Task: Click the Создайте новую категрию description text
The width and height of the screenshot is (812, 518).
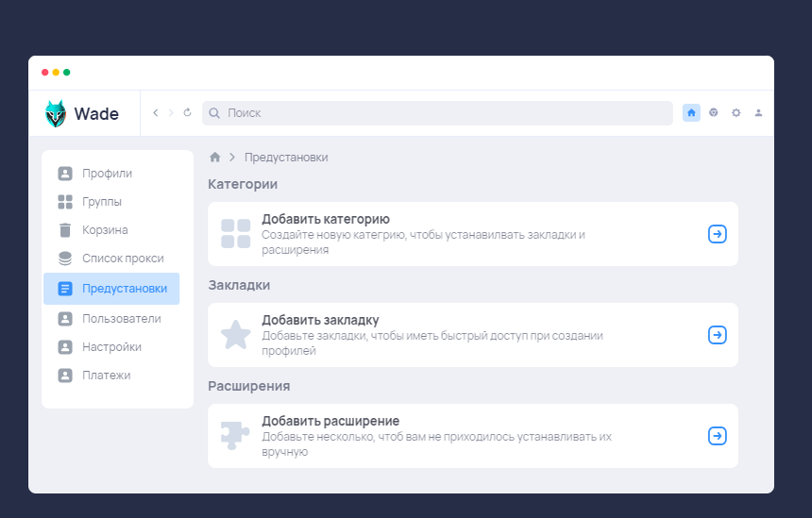Action: point(423,242)
